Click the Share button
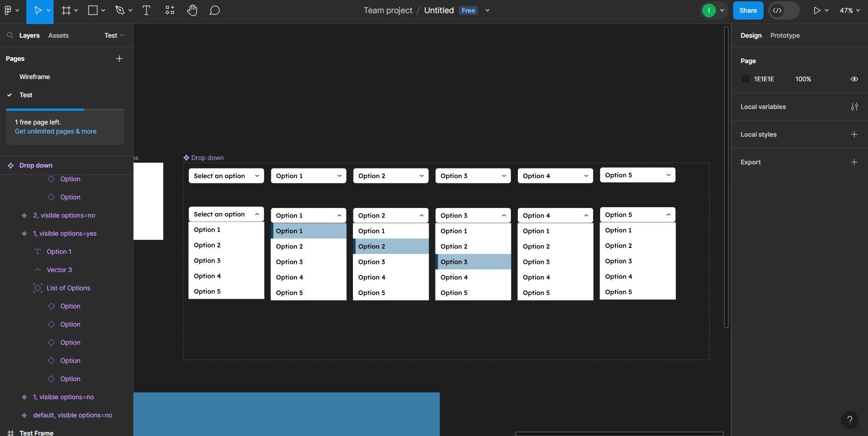Viewport: 868px width, 436px height. [x=748, y=10]
